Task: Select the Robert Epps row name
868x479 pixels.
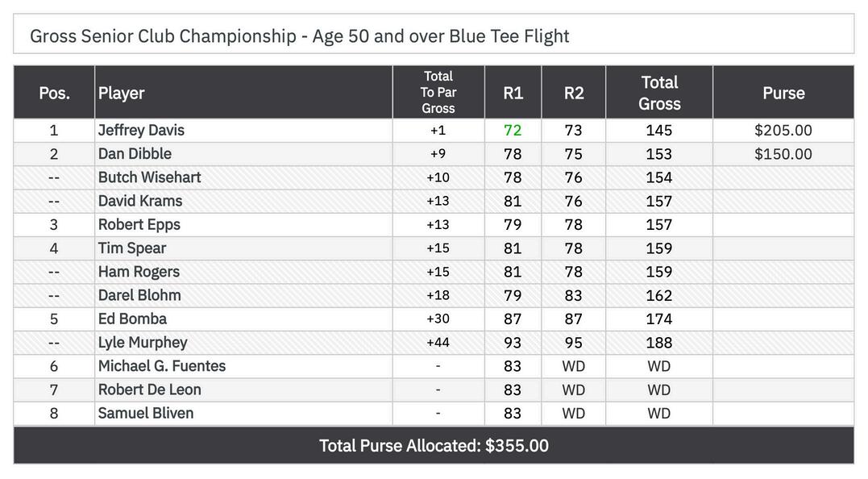Action: [139, 224]
